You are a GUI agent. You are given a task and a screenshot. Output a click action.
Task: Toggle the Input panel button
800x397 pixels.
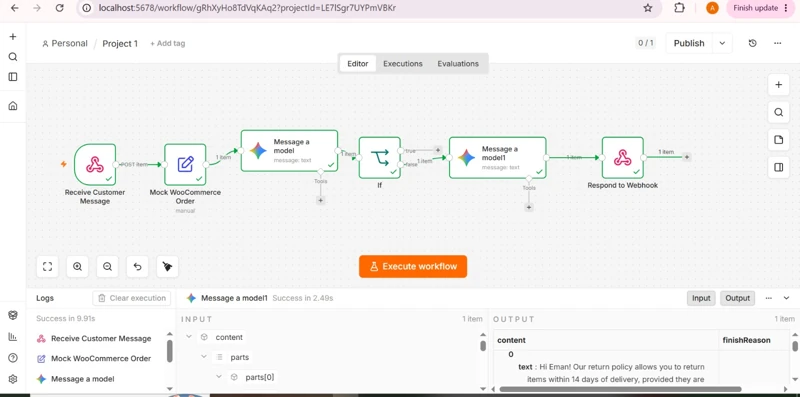tap(701, 298)
